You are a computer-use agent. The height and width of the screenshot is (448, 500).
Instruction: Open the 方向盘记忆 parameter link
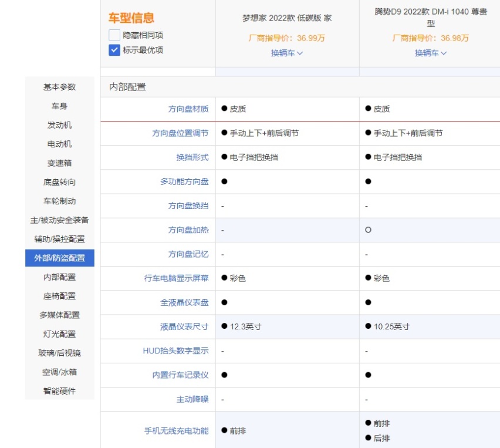[188, 254]
